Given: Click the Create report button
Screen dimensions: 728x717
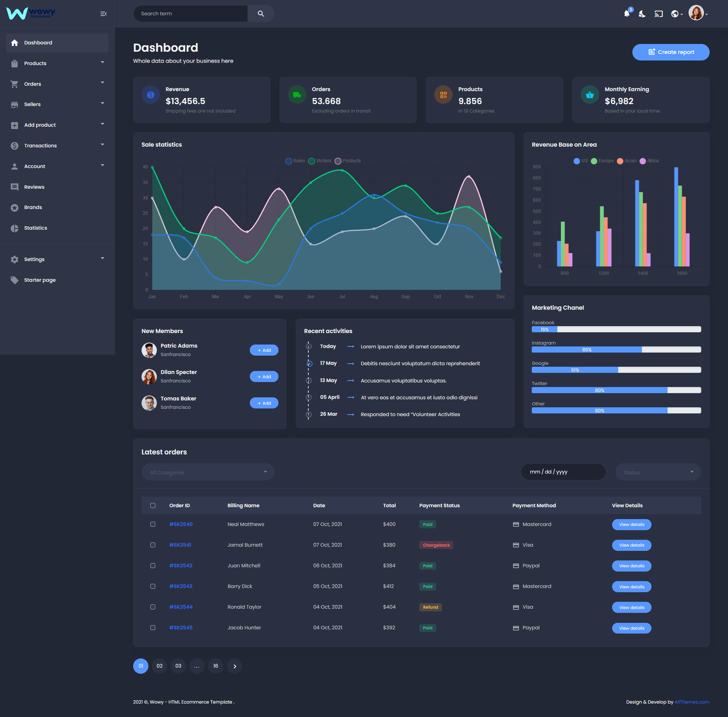Looking at the screenshot, I should (x=671, y=52).
